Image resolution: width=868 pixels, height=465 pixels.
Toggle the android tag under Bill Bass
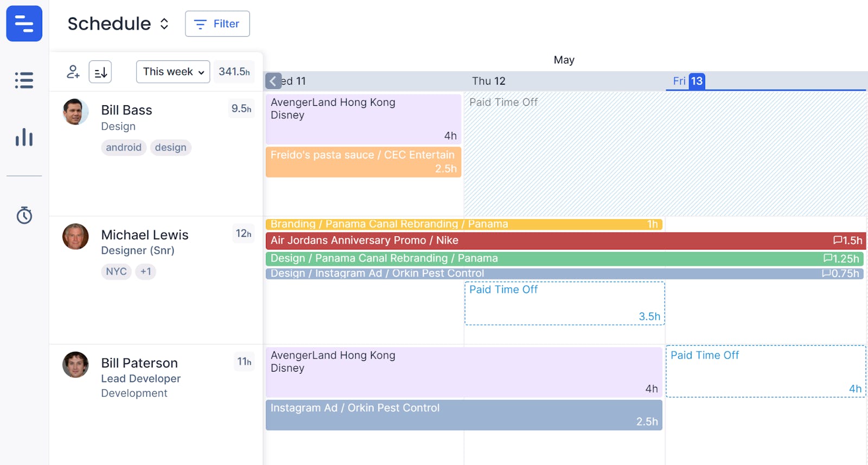click(x=123, y=147)
